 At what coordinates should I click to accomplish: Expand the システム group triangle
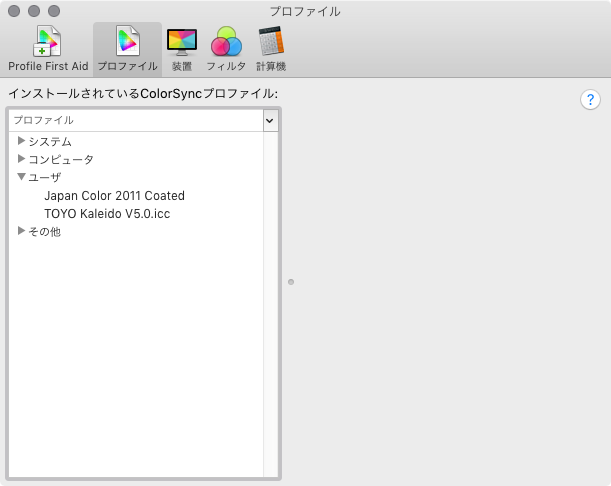coord(21,141)
